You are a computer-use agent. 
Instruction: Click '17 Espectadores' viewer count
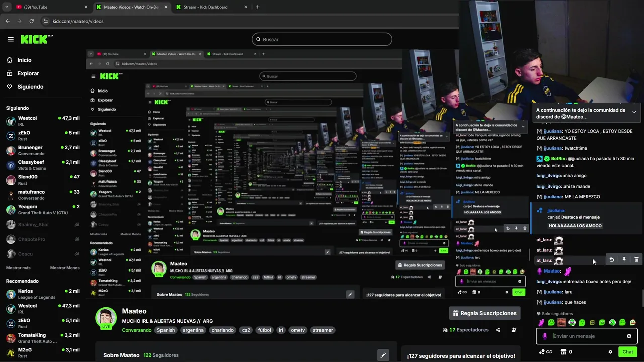point(465,330)
